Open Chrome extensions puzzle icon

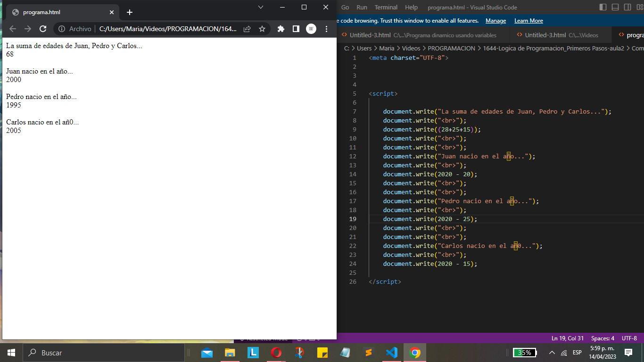(x=281, y=29)
